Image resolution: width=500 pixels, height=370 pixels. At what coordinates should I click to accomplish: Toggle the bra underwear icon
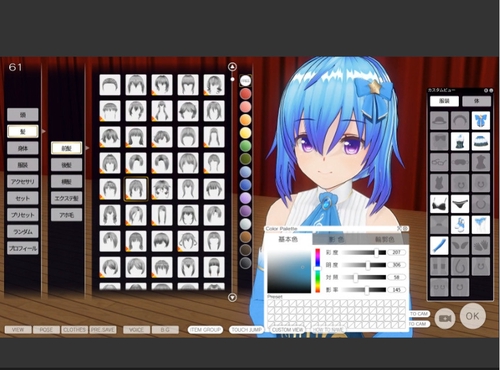click(439, 204)
